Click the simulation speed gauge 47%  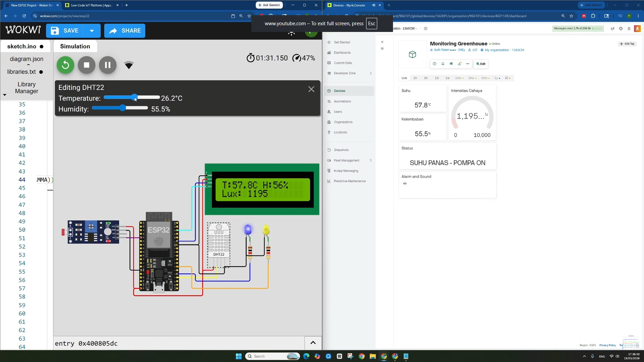point(303,58)
